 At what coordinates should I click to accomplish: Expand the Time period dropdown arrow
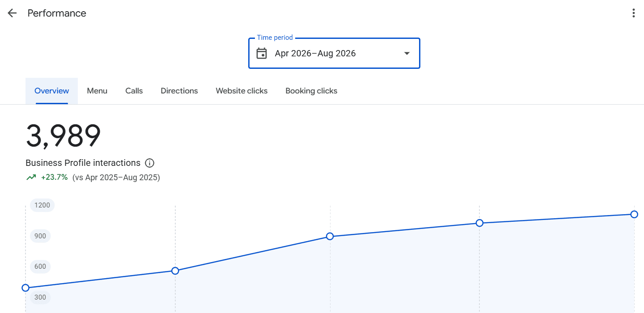[x=407, y=53]
